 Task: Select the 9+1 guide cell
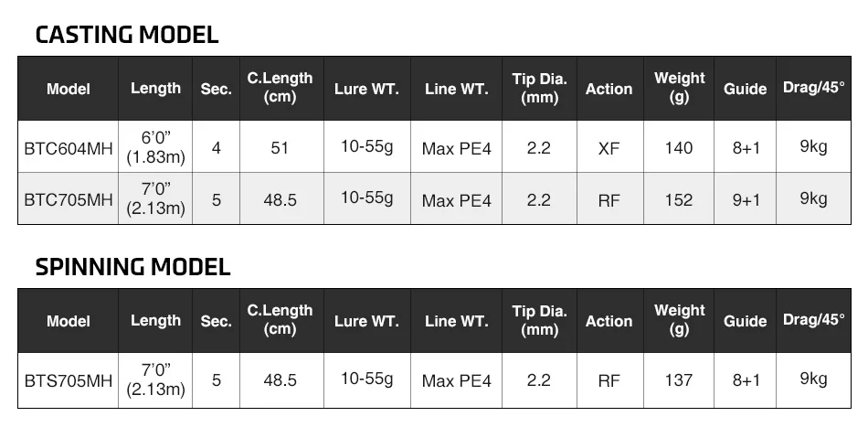(746, 200)
